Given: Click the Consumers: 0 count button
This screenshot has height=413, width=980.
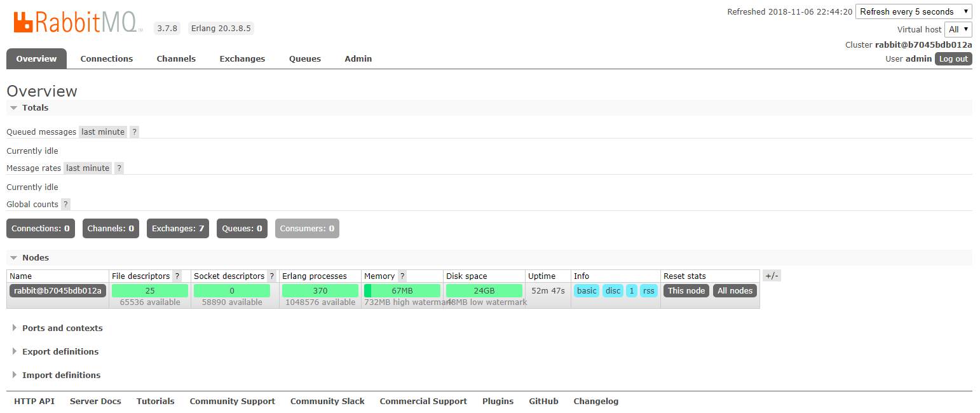Looking at the screenshot, I should coord(307,229).
